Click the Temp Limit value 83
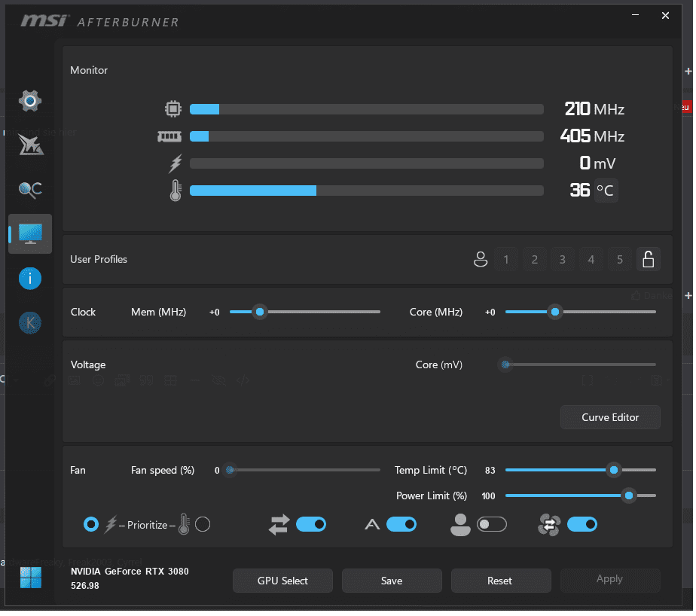Image resolution: width=696 pixels, height=616 pixels. [490, 471]
